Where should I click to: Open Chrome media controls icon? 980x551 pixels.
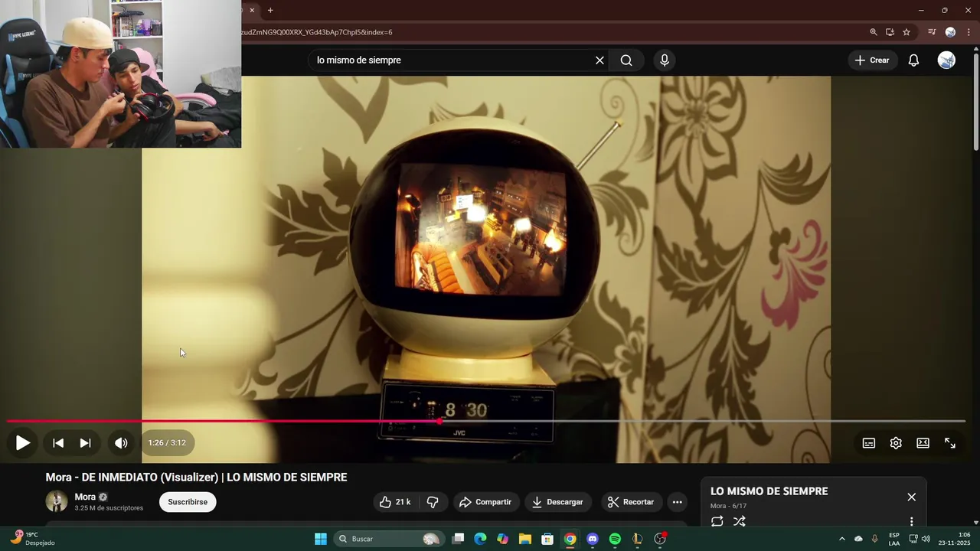pyautogui.click(x=932, y=32)
